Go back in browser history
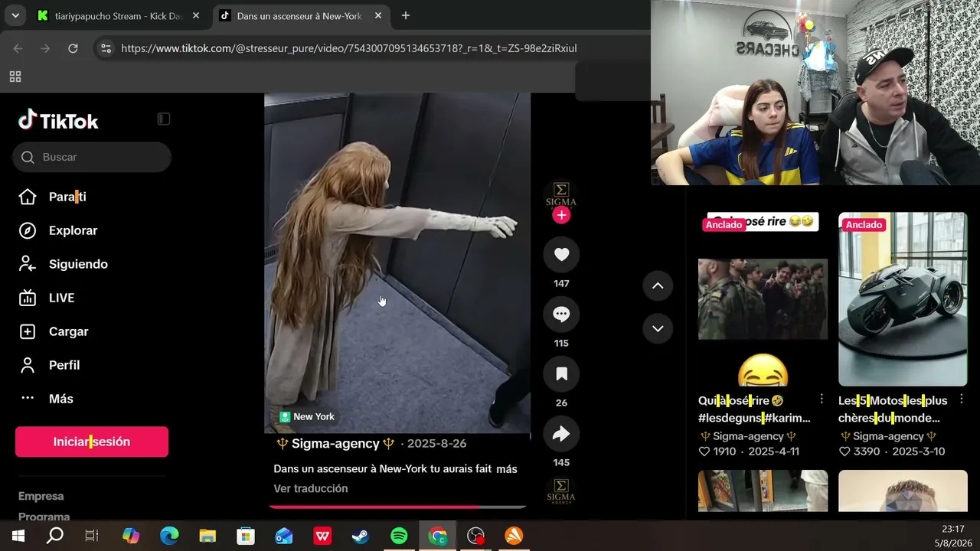Image resolution: width=980 pixels, height=551 pixels. point(18,48)
